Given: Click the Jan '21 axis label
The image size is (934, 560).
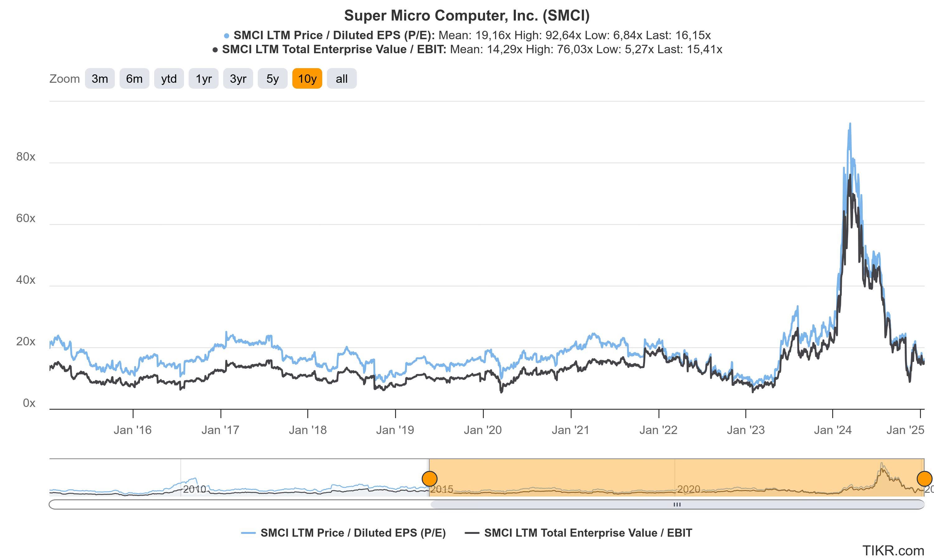Looking at the screenshot, I should point(570,430).
